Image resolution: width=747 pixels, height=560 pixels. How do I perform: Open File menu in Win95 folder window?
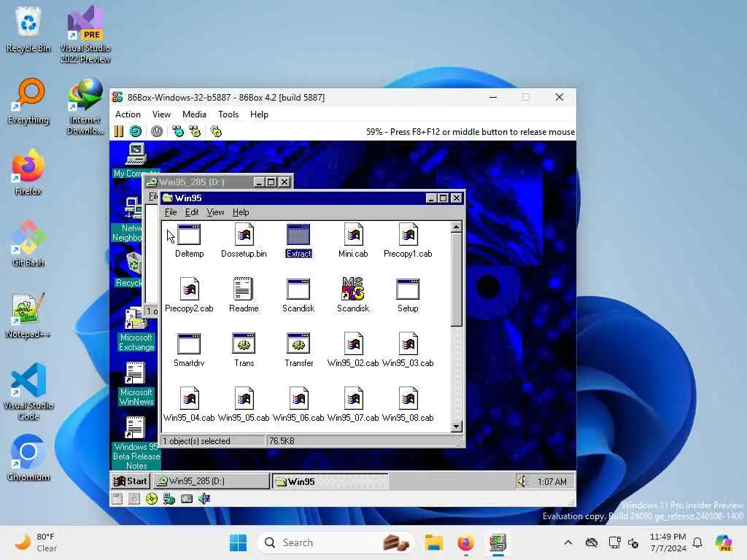point(171,212)
